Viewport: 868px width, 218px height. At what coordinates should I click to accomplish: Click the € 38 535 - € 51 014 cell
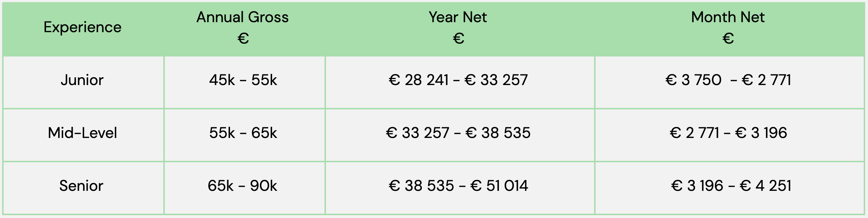pos(460,188)
